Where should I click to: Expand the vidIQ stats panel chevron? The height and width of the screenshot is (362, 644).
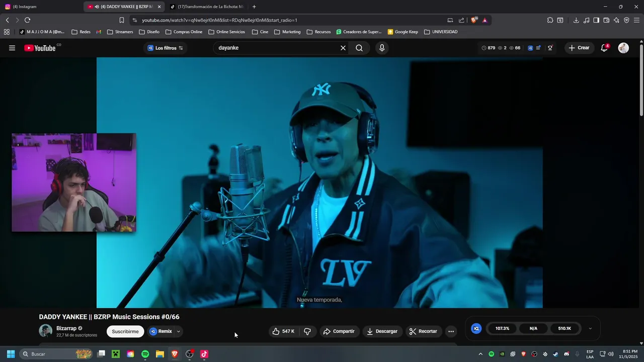590,328
